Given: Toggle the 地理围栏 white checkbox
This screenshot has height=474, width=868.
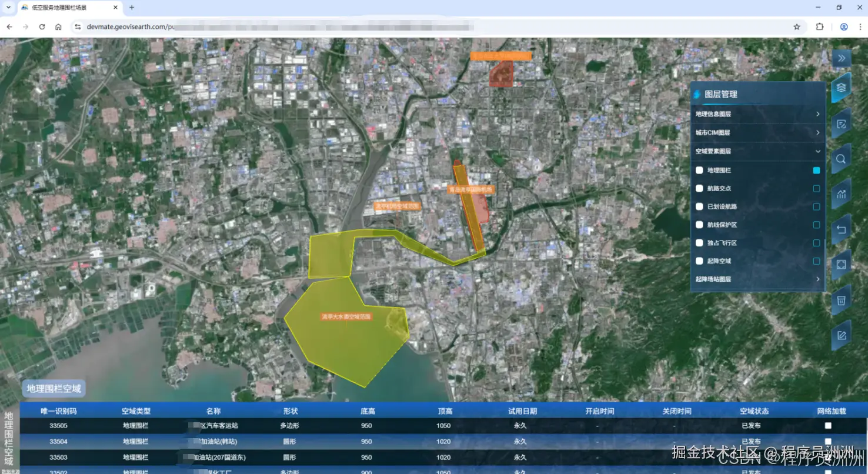Looking at the screenshot, I should pyautogui.click(x=699, y=171).
